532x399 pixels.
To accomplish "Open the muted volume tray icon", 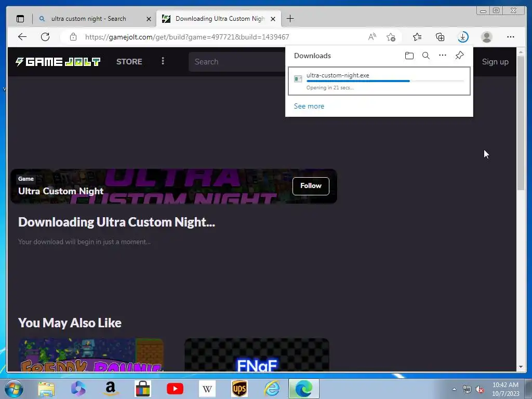I will coord(480,390).
